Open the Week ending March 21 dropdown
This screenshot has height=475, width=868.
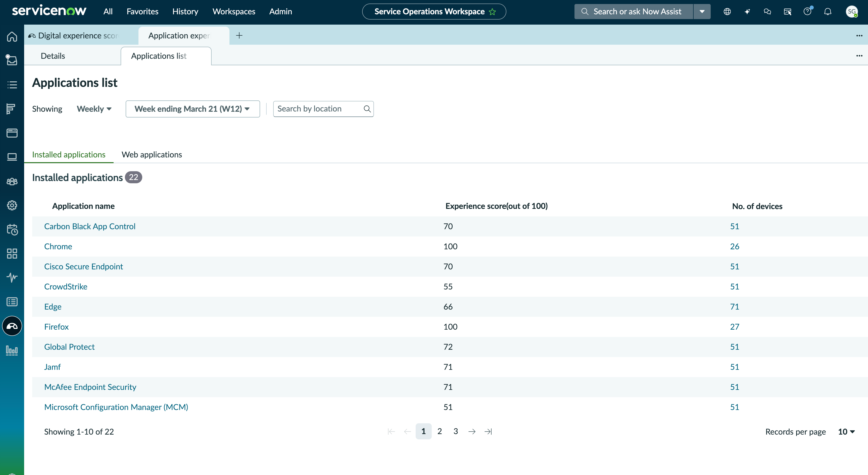point(193,109)
